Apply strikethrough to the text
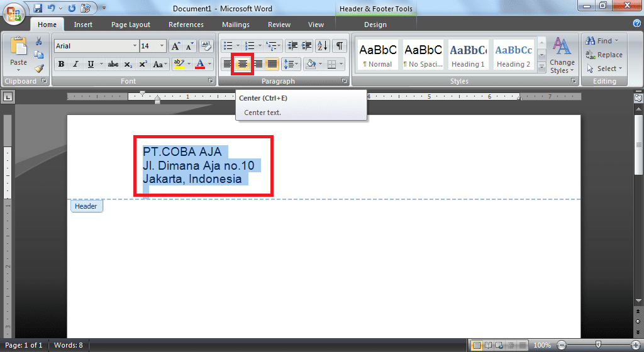Image resolution: width=644 pixels, height=352 pixels. pyautogui.click(x=113, y=64)
